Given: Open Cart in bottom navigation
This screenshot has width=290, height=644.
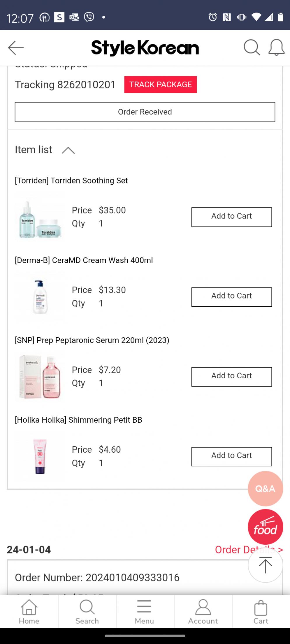Looking at the screenshot, I should [261, 612].
